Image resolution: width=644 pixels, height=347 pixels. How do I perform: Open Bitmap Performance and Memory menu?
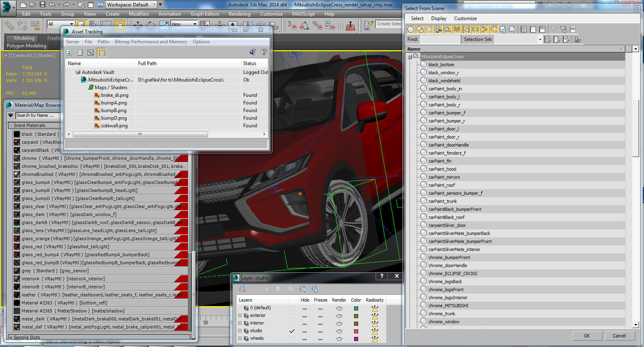click(x=151, y=42)
